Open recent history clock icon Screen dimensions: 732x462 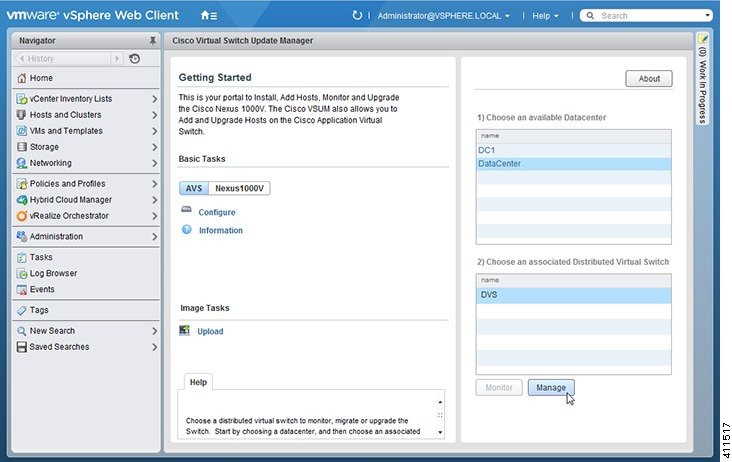coord(134,58)
